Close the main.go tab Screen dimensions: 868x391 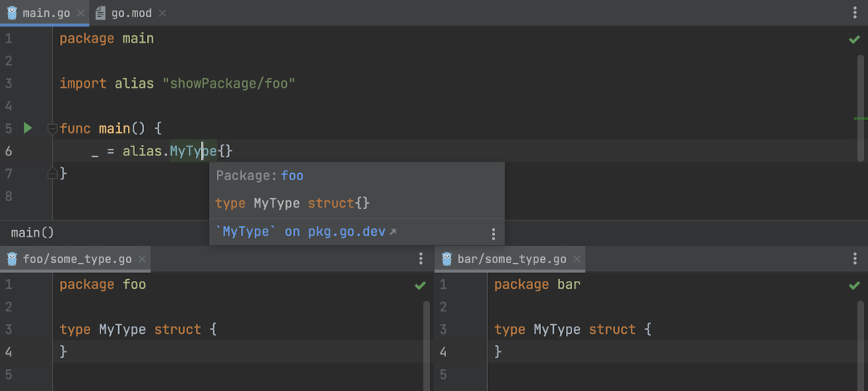point(80,13)
